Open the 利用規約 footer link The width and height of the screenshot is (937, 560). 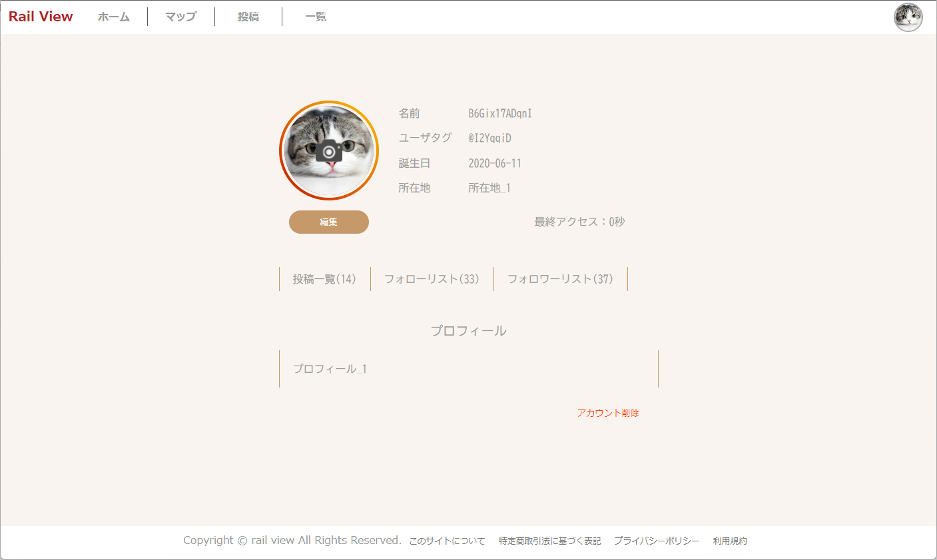tap(730, 541)
